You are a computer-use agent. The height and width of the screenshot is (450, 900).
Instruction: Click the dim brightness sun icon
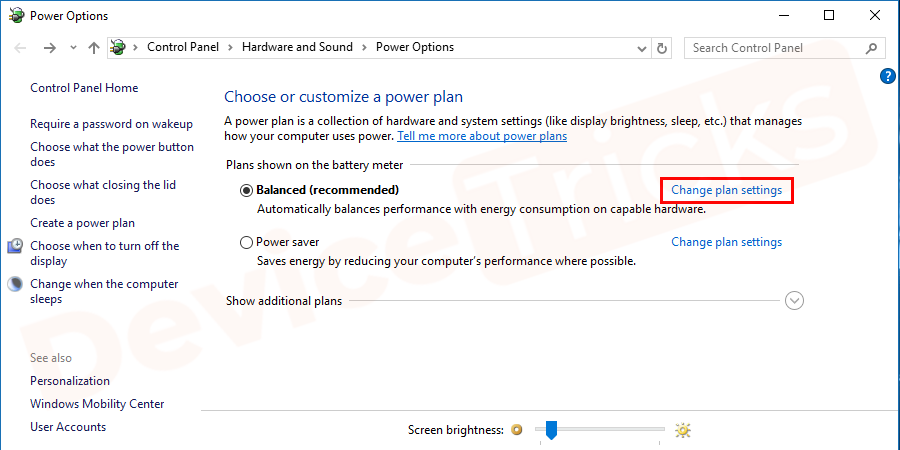tap(517, 430)
